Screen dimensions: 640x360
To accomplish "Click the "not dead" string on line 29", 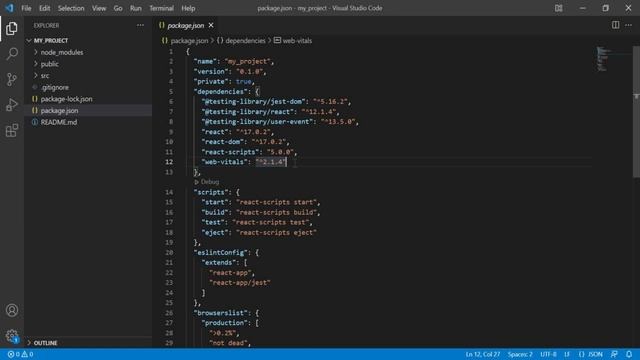I will click(x=228, y=343).
